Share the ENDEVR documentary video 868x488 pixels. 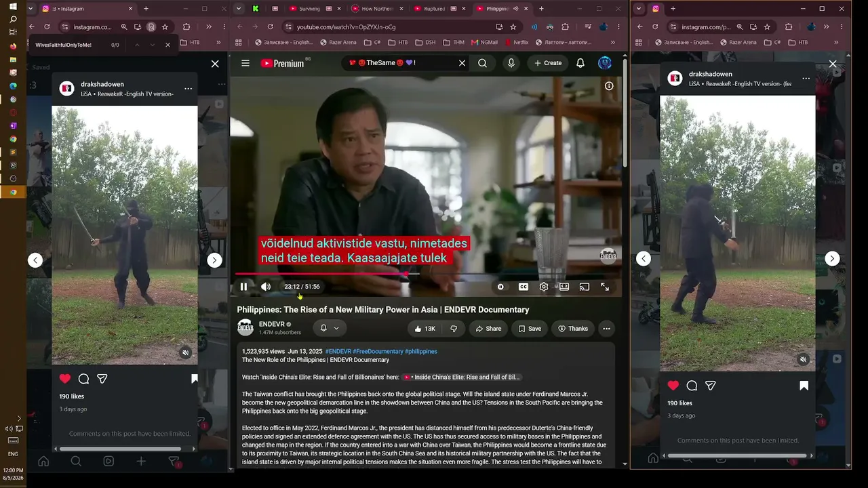point(488,329)
